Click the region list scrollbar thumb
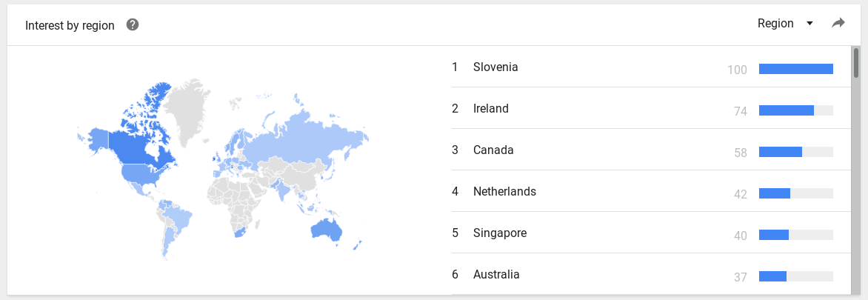This screenshot has height=300, width=868. pos(856,62)
